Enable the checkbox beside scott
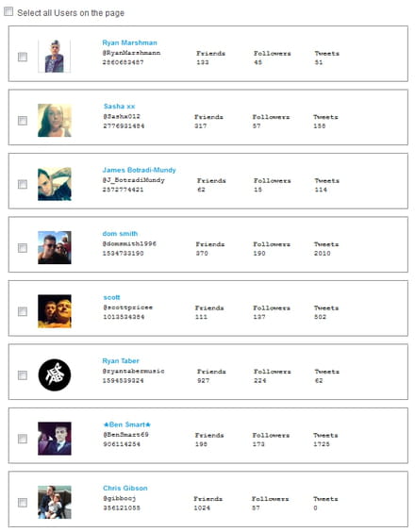The width and height of the screenshot is (415, 532). tap(23, 311)
